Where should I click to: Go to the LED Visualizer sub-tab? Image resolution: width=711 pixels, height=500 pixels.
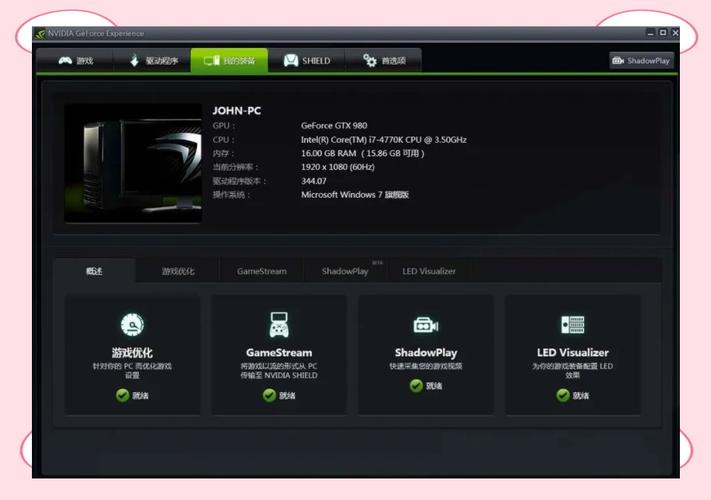point(429,271)
